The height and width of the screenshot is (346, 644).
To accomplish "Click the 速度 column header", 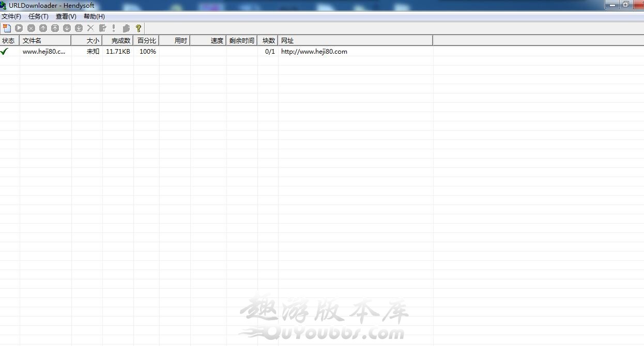I will click(x=208, y=40).
